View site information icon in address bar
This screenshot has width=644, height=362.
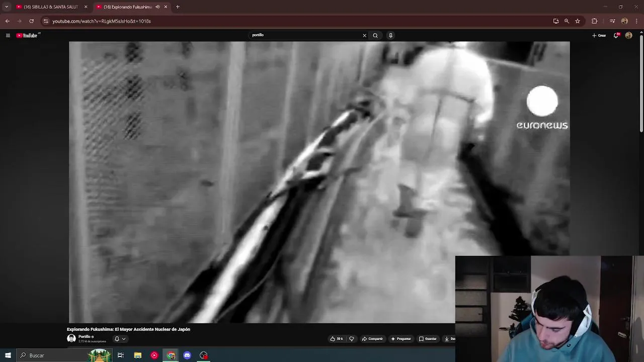click(46, 21)
